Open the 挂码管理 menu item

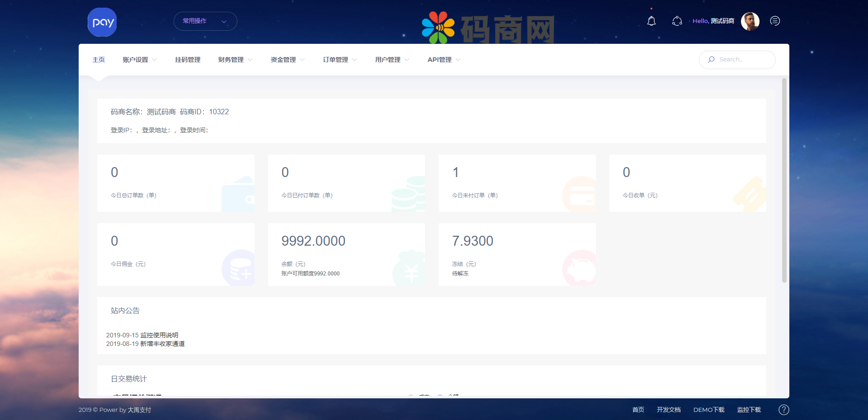pos(188,60)
